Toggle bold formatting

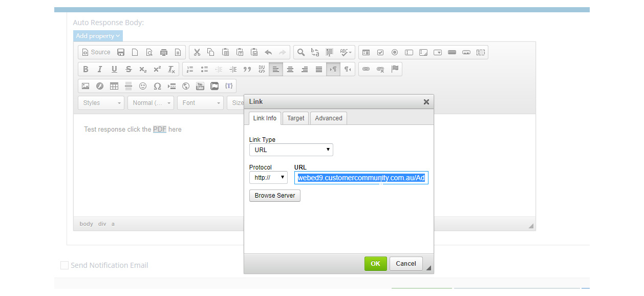[x=85, y=69]
